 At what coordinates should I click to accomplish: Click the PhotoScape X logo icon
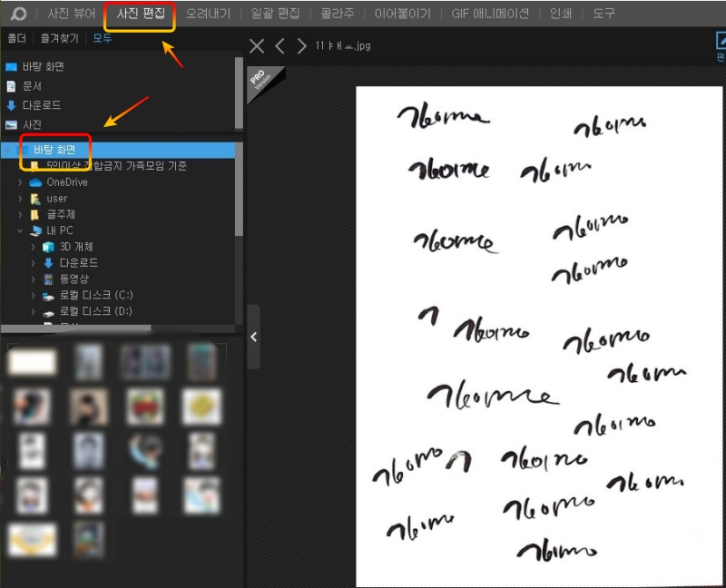click(x=18, y=14)
